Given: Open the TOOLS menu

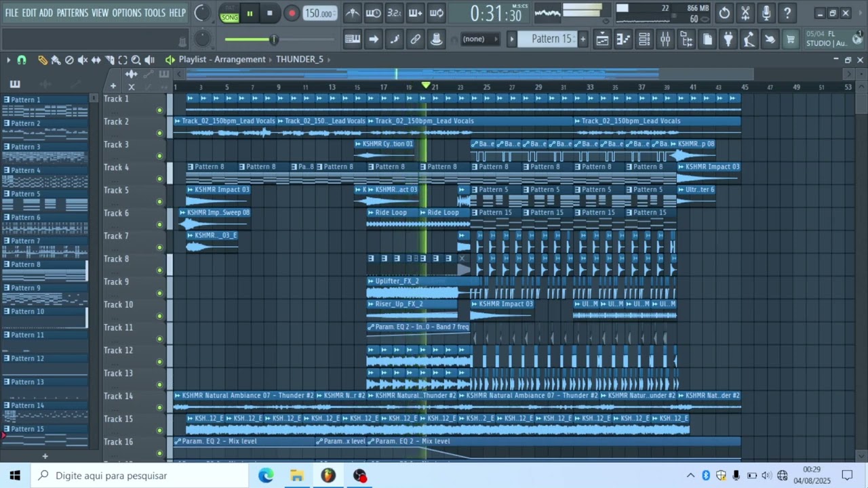Looking at the screenshot, I should tap(155, 13).
